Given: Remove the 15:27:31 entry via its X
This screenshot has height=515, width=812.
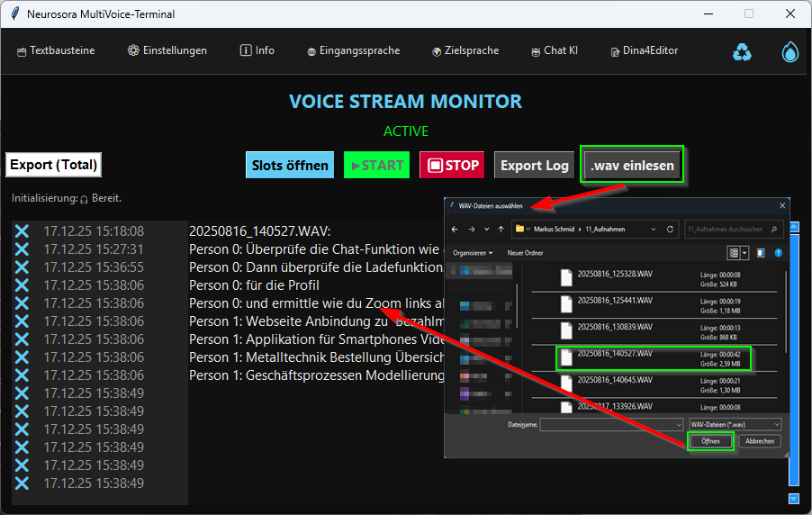Looking at the screenshot, I should pos(22,249).
